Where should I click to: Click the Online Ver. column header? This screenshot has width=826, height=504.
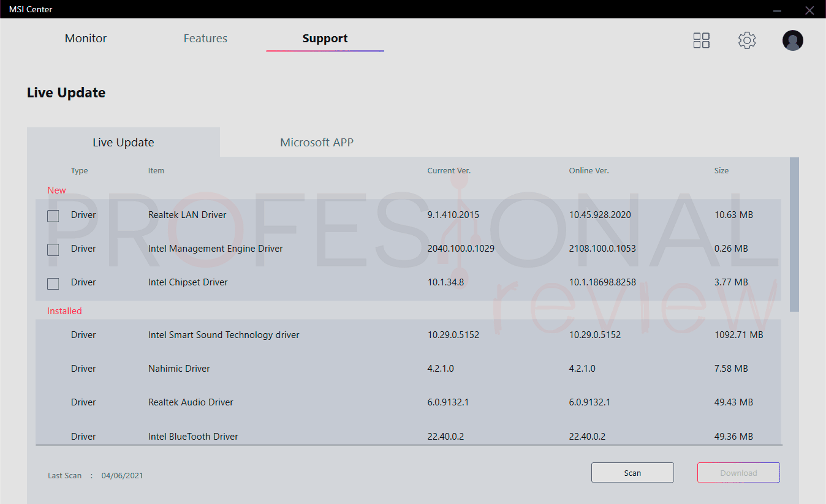[x=589, y=171]
